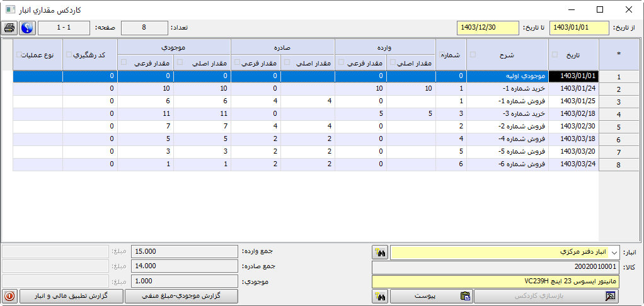Click the کالا code field 2002001001
Screen dimensions: 644x306
pyautogui.click(x=495, y=267)
